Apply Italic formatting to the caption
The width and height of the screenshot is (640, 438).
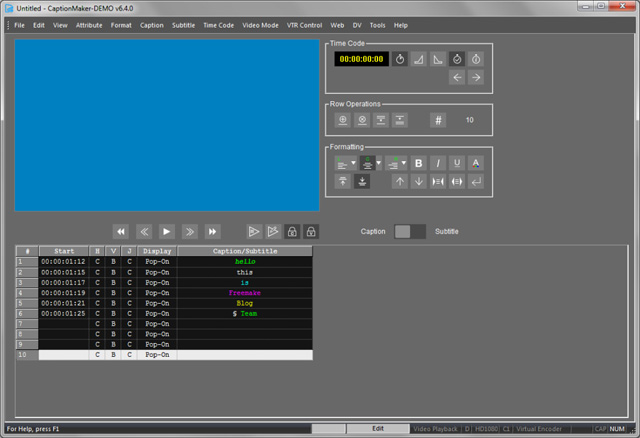pos(438,163)
